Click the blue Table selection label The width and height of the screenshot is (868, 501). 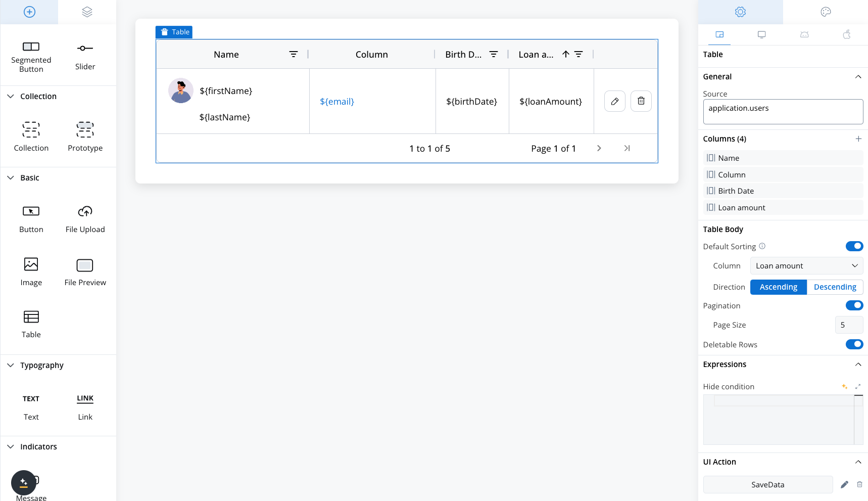(174, 32)
